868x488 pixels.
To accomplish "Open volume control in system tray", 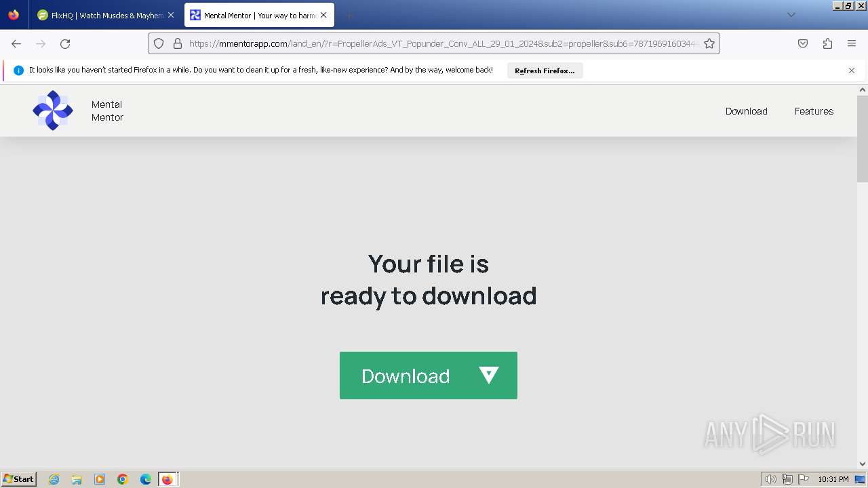I will (771, 479).
